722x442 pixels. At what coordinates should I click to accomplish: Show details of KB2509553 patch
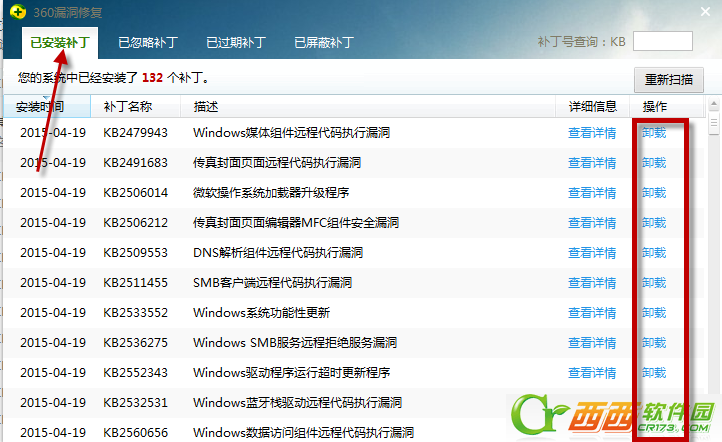pyautogui.click(x=592, y=253)
